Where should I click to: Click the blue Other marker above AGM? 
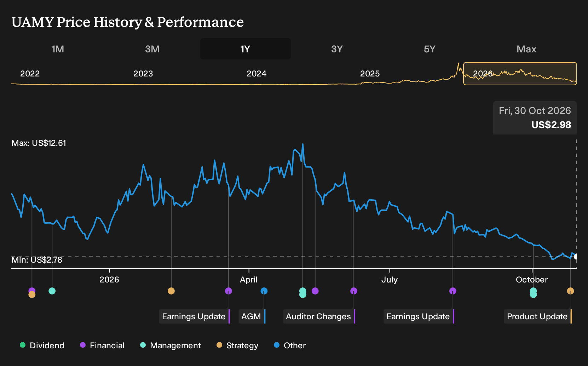click(264, 291)
